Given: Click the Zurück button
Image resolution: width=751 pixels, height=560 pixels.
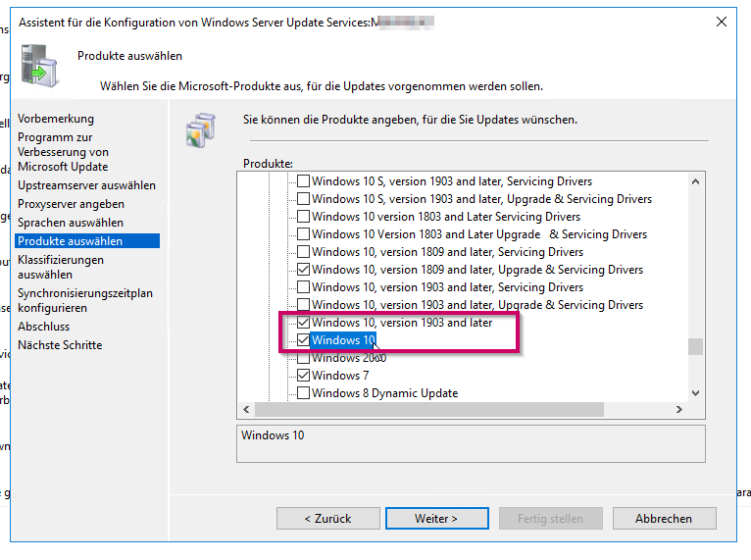Looking at the screenshot, I should [328, 519].
